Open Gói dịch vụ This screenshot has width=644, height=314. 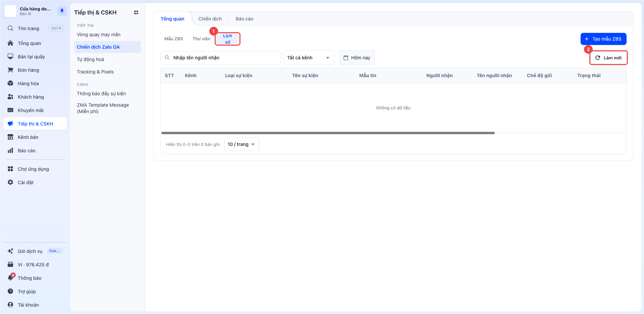click(x=35, y=251)
